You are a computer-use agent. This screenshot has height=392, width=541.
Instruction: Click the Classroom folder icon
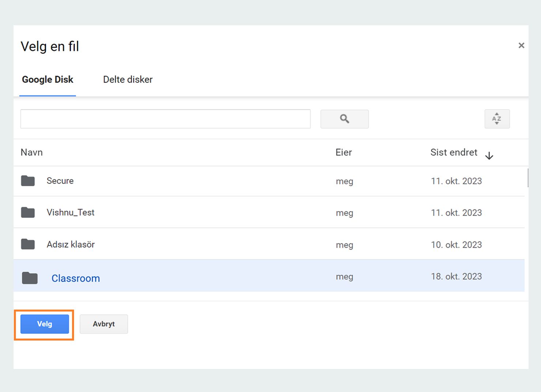pyautogui.click(x=30, y=278)
